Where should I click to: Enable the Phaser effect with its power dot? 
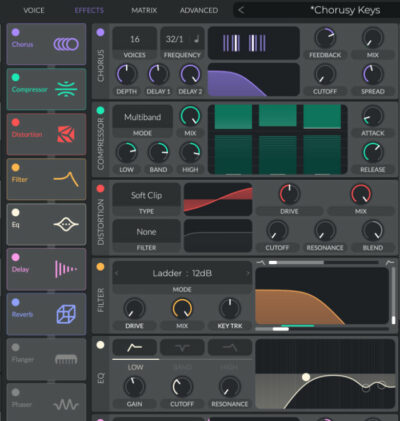click(15, 392)
